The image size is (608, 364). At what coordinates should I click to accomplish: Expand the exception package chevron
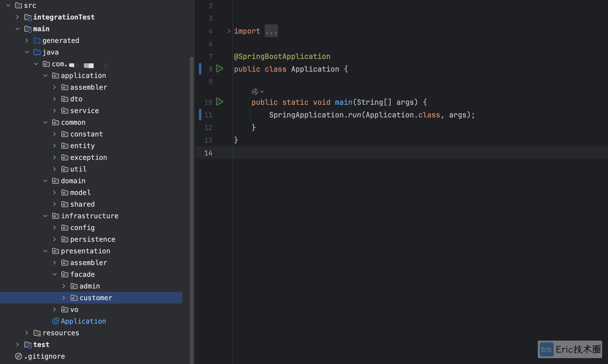click(x=54, y=157)
